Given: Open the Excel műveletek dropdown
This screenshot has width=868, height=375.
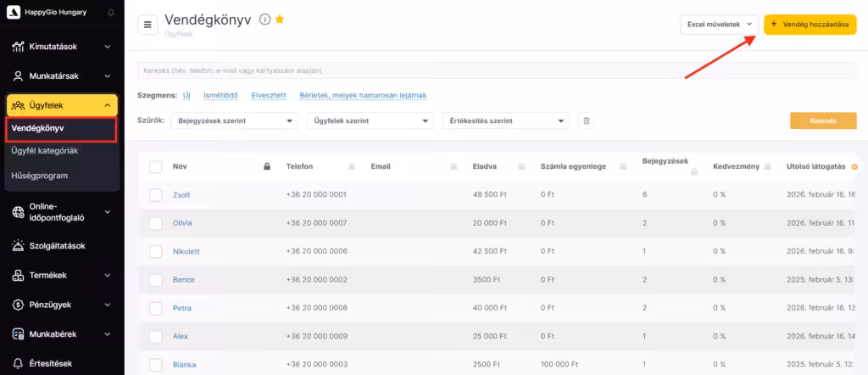Looking at the screenshot, I should pyautogui.click(x=719, y=25).
